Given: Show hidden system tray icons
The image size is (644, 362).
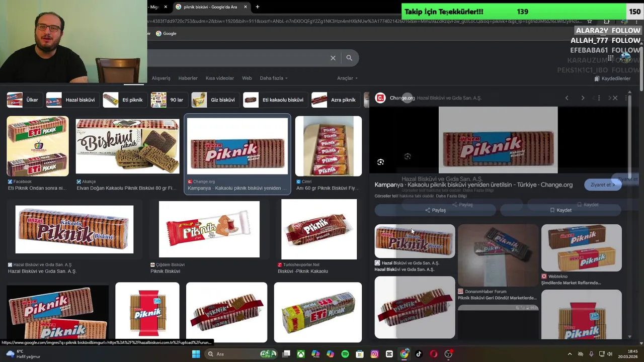Looking at the screenshot, I should tap(570, 354).
